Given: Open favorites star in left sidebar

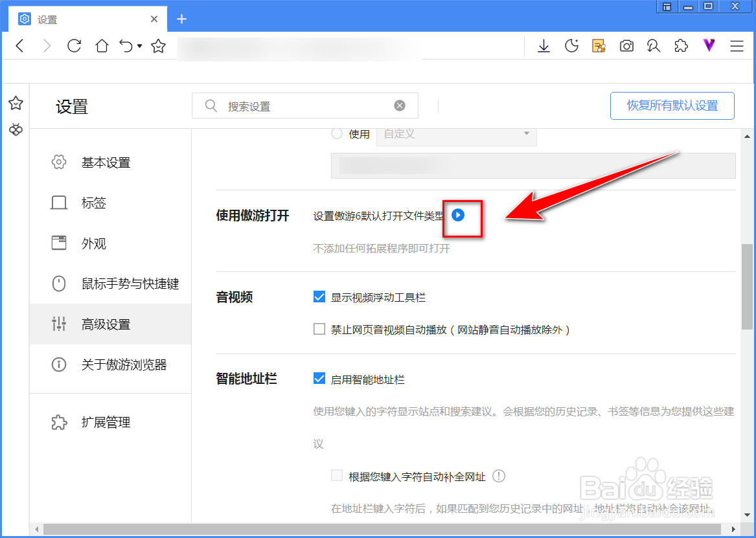Looking at the screenshot, I should pos(16,103).
